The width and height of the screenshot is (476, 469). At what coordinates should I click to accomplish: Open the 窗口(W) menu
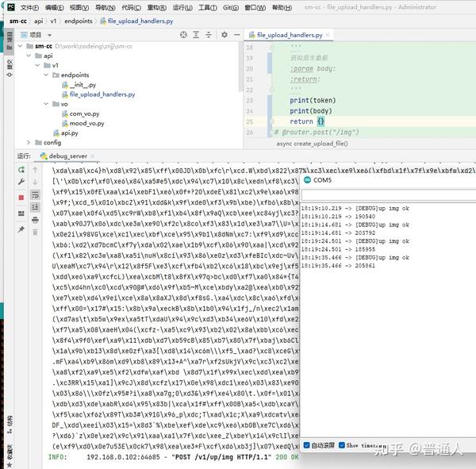(x=255, y=8)
